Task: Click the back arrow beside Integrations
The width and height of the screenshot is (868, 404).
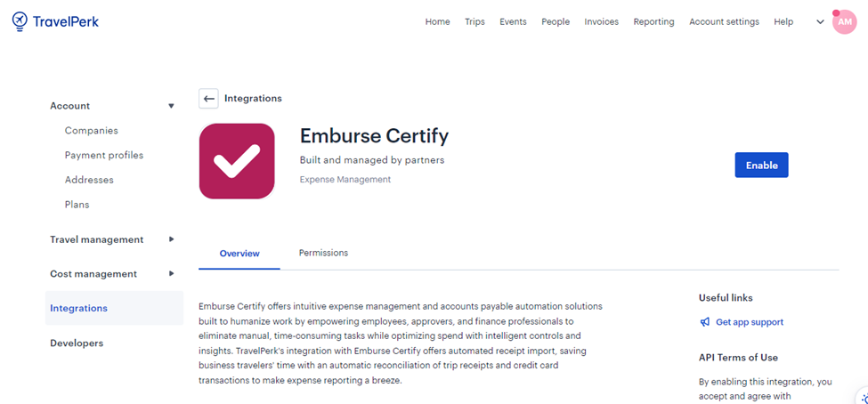Action: tap(208, 99)
